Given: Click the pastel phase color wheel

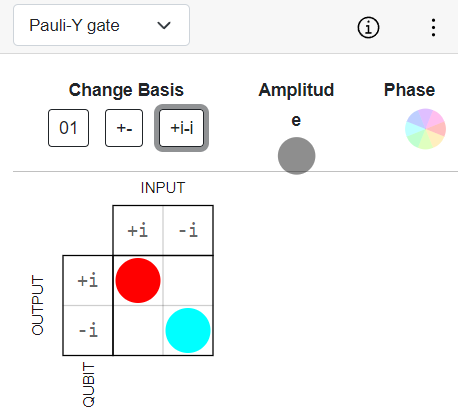Looking at the screenshot, I should (x=425, y=129).
